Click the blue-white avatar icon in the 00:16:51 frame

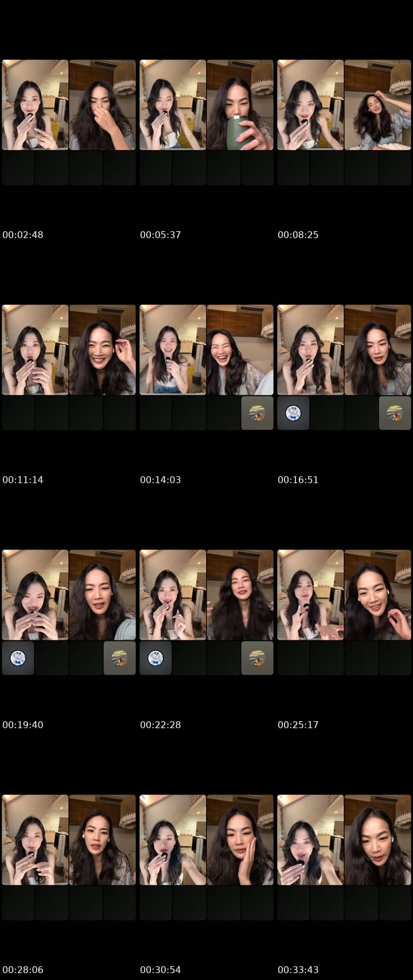293,413
